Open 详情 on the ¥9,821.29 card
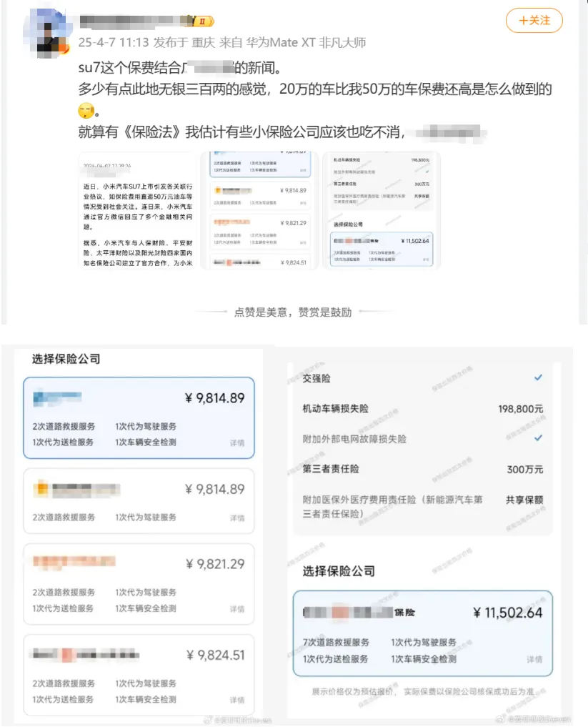Viewport: 588px width, 727px height. (x=236, y=609)
